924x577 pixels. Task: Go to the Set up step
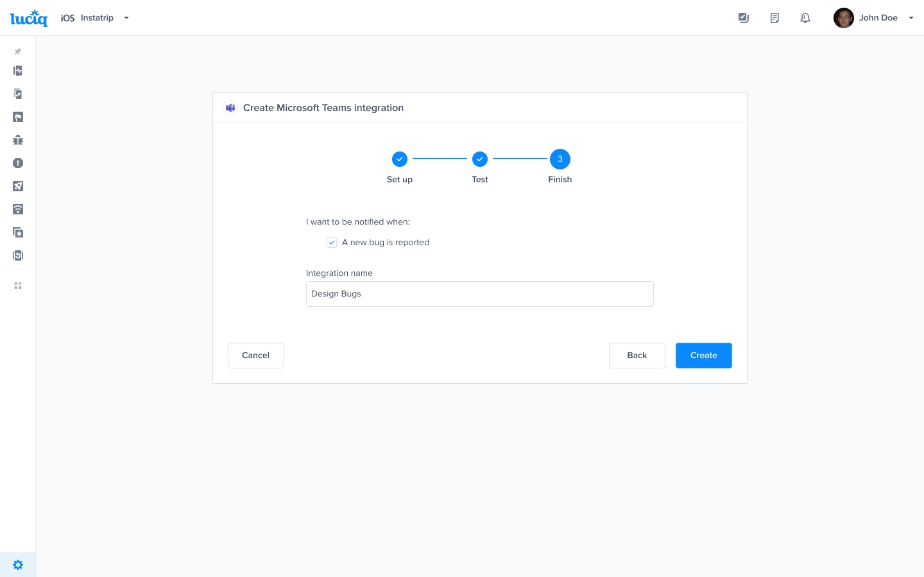tap(400, 159)
